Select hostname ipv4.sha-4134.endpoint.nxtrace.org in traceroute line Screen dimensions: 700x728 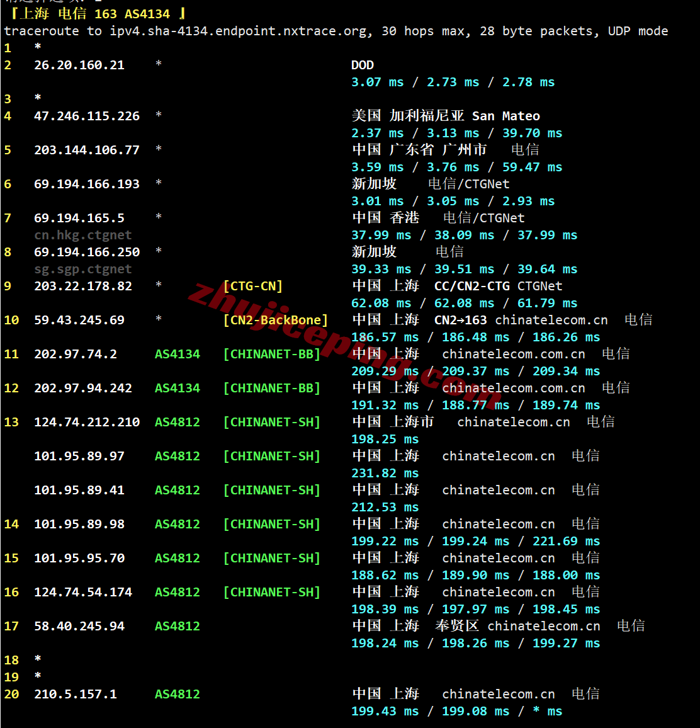[x=239, y=31]
